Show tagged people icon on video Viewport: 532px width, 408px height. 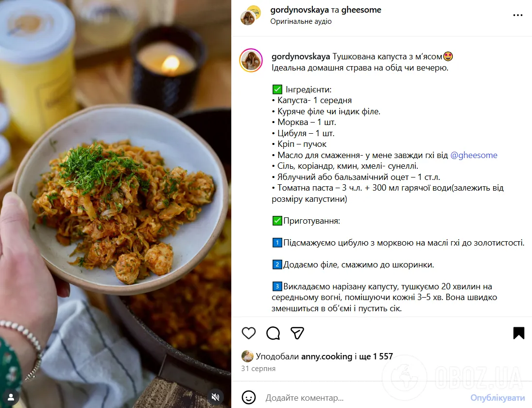pos(11,396)
